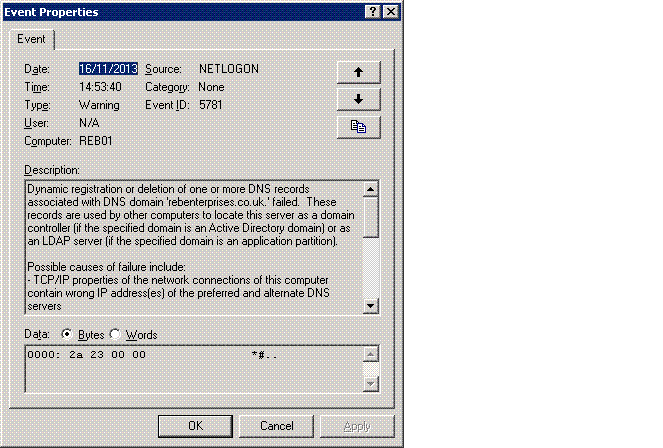663x448 pixels.
Task: Click 'Possible causes of failure include' line
Action: coord(106,267)
